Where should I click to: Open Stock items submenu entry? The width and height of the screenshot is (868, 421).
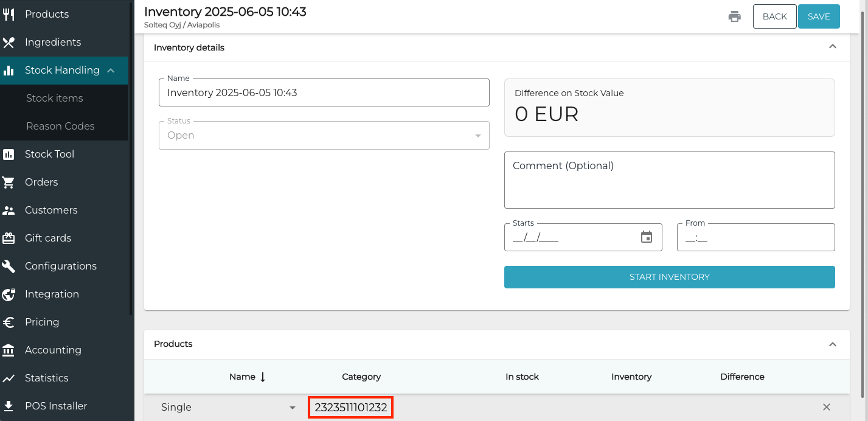tap(54, 98)
